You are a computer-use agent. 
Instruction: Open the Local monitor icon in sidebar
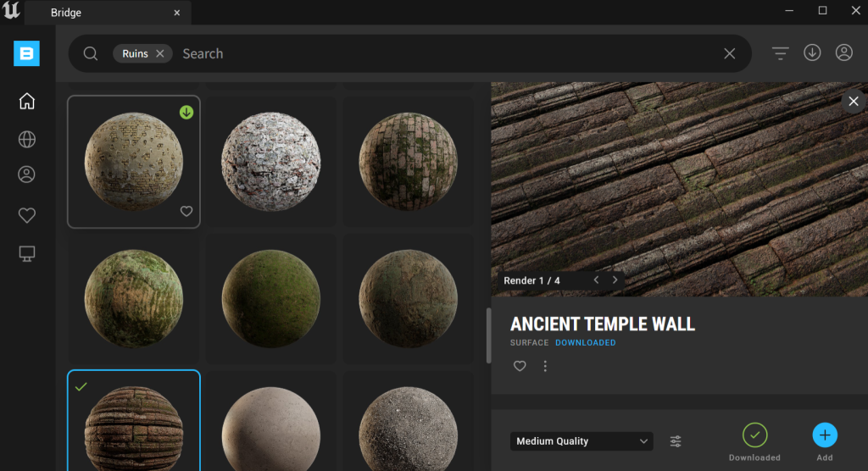point(27,253)
